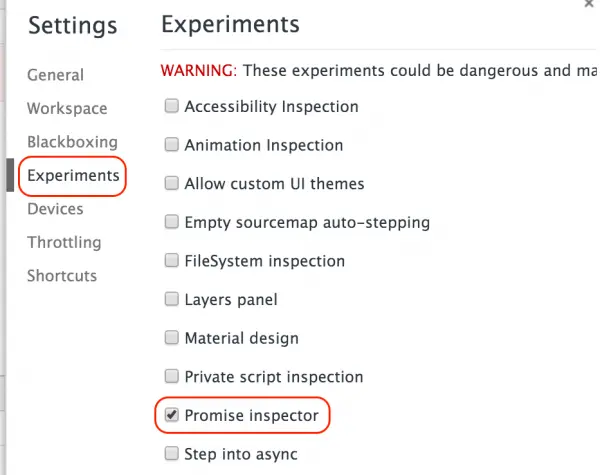Click the Experiments page heading

pos(230,23)
